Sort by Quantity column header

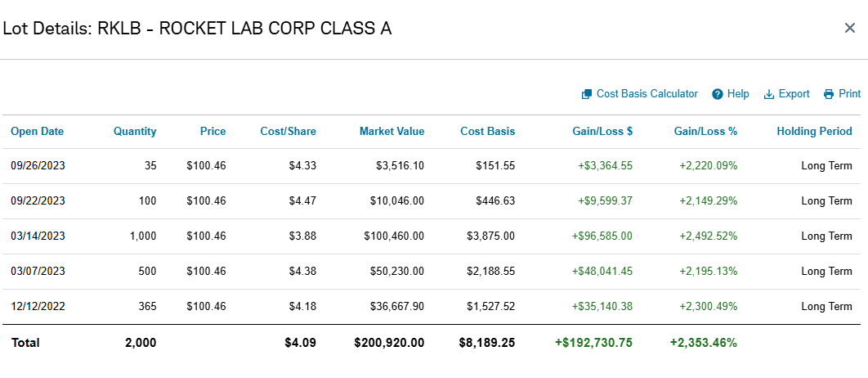[135, 132]
